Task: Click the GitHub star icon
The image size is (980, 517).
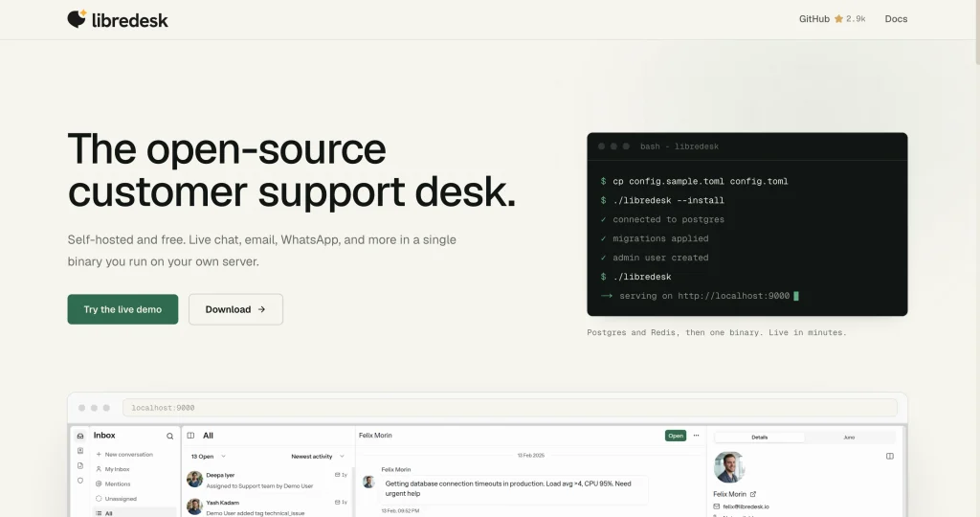Action: (x=838, y=19)
